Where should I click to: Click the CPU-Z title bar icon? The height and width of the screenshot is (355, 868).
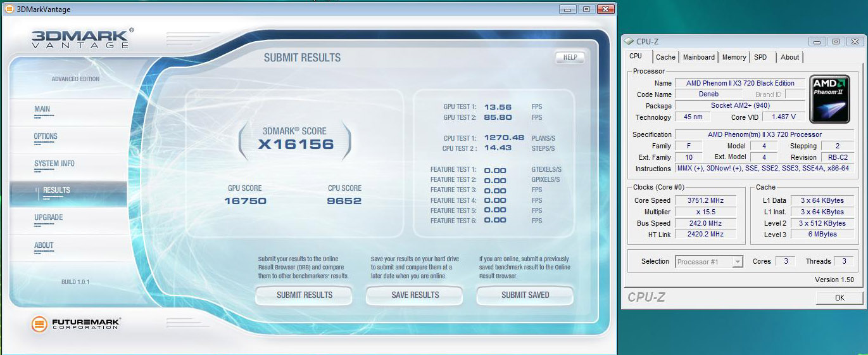[628, 42]
